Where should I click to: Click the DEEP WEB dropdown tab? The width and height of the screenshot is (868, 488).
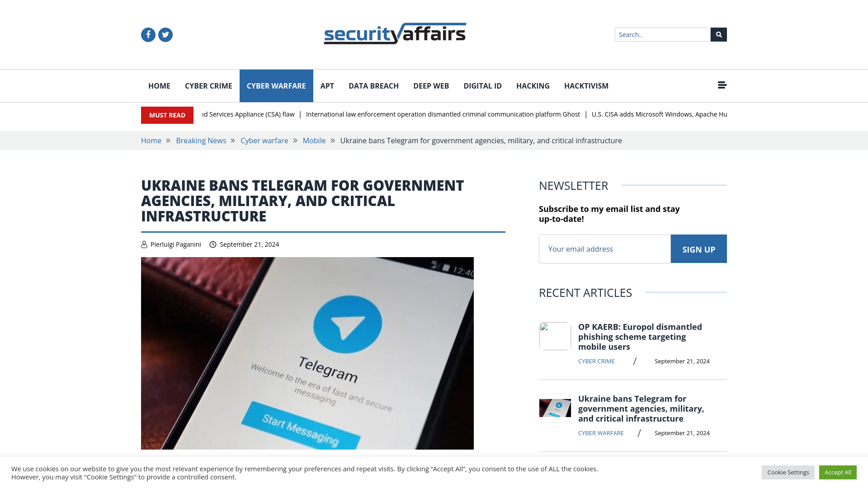[430, 86]
